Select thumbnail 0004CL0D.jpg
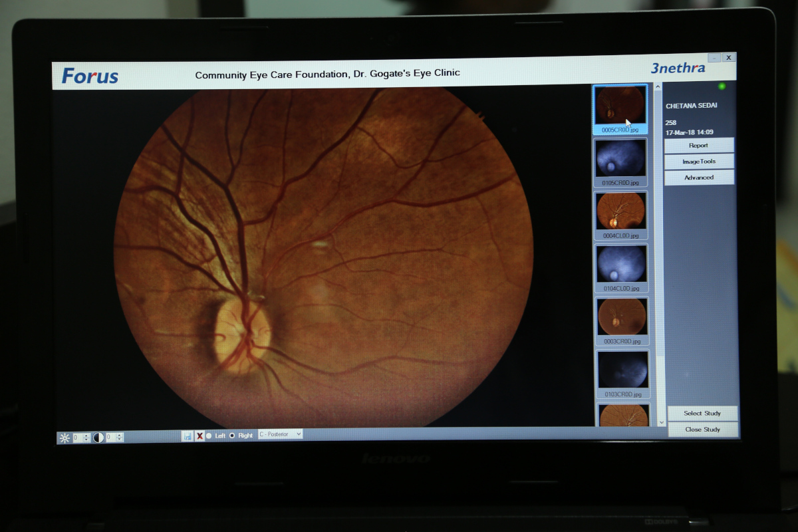This screenshot has height=532, width=798. point(621,211)
